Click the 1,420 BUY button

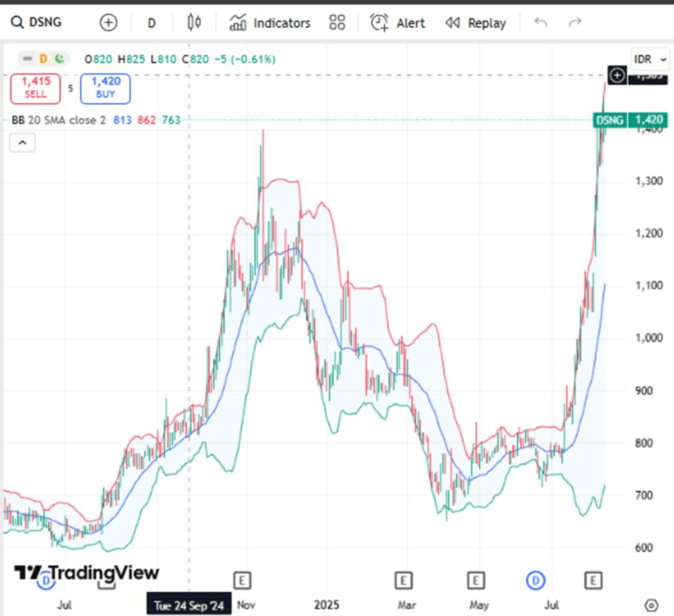pyautogui.click(x=105, y=88)
